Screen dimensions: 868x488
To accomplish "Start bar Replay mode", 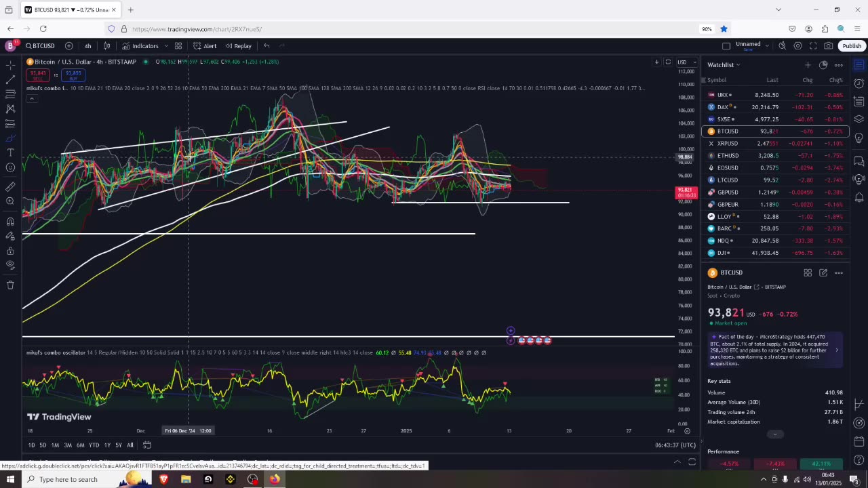I will click(x=238, y=46).
